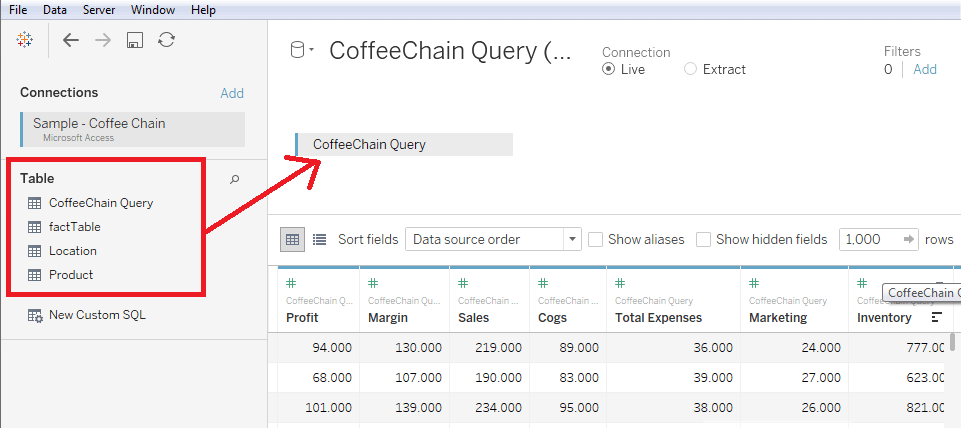Click the sort icon in Inventory header
Screen dimensions: 961x428
(936, 317)
